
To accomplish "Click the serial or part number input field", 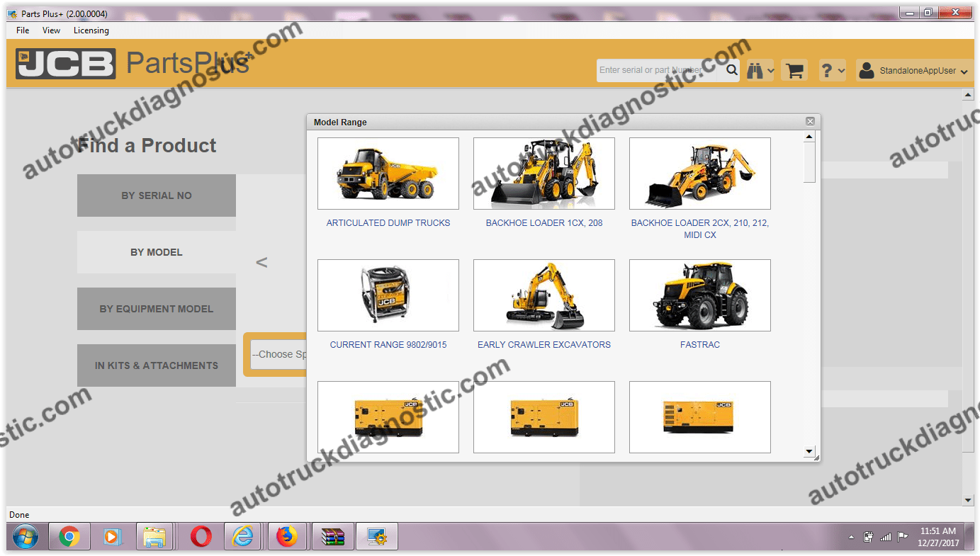I will pos(659,70).
